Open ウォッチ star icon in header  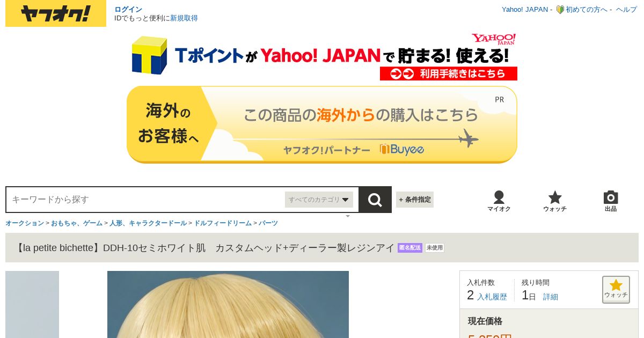tap(555, 201)
